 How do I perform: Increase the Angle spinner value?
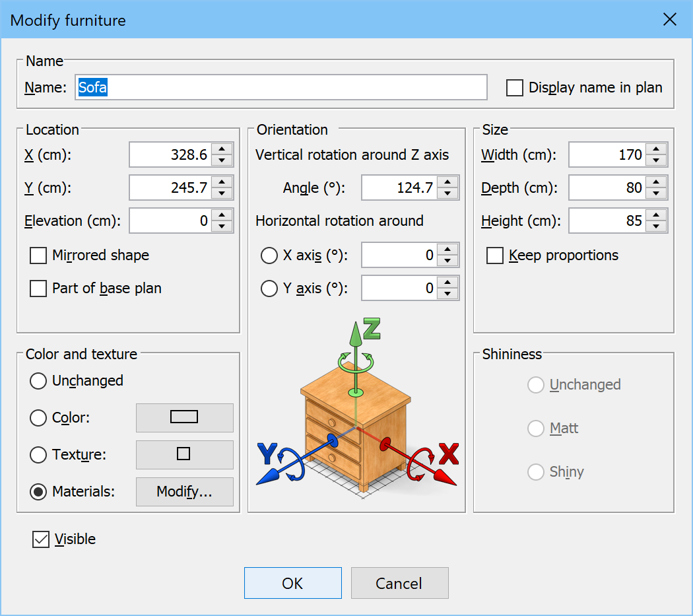[x=448, y=182]
